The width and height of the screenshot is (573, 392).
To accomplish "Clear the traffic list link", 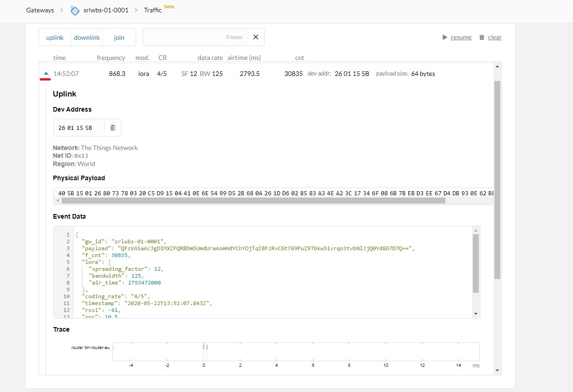I will click(x=495, y=38).
